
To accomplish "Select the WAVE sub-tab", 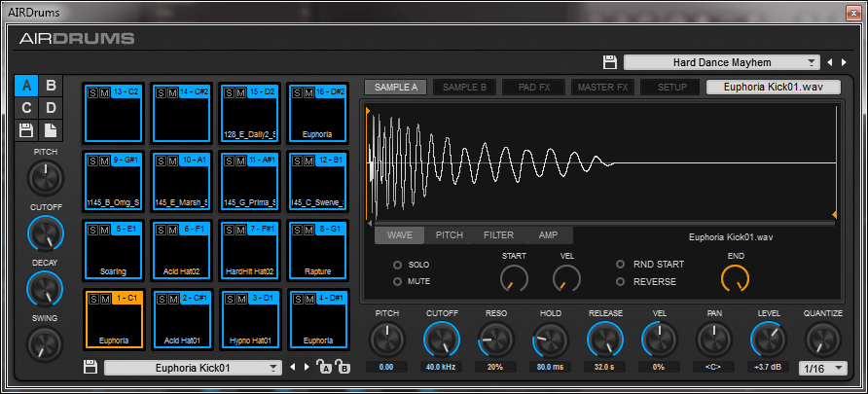I will [400, 235].
